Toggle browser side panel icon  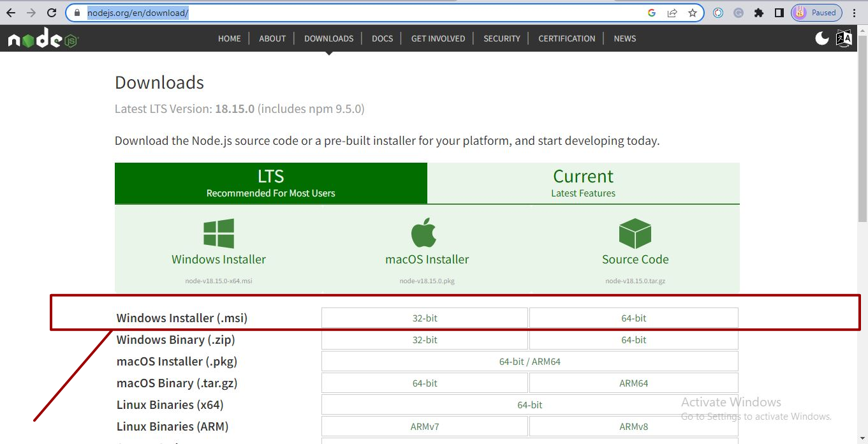tap(779, 13)
